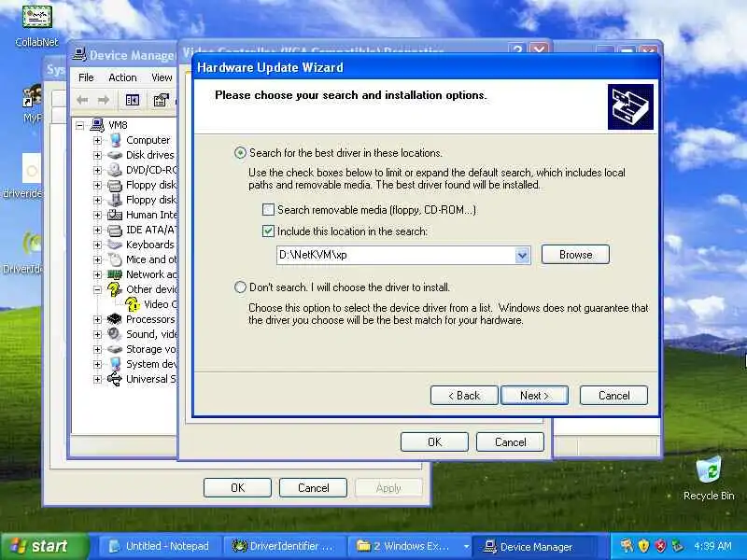The image size is (747, 560).
Task: Switch to Untitled - Notepad taskbar item
Action: (x=160, y=546)
